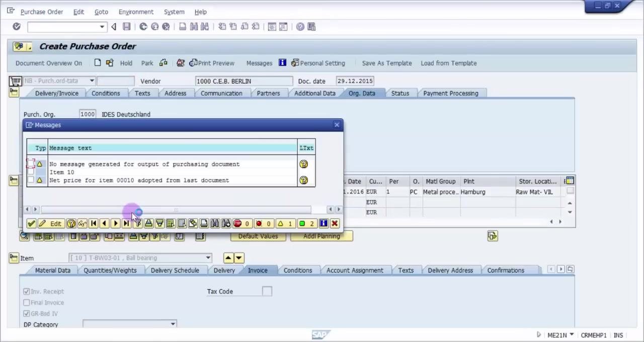Viewport: 644px width, 342px height.
Task: Collapse the Item detail section expander
Action: tap(14, 258)
